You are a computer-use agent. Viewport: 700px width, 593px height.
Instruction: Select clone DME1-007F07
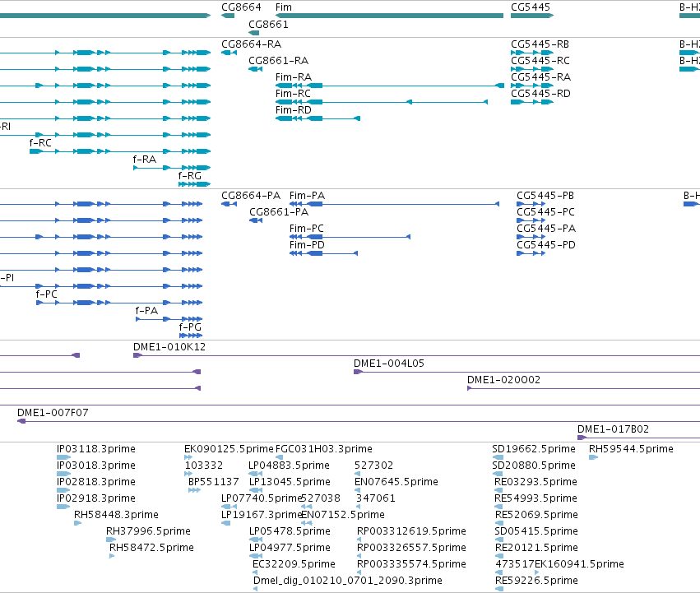[x=53, y=413]
